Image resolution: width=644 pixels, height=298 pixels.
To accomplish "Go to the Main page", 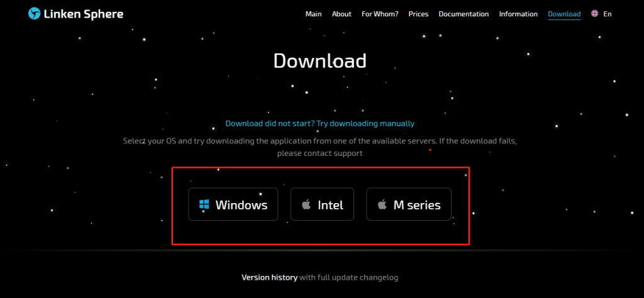I will (313, 14).
